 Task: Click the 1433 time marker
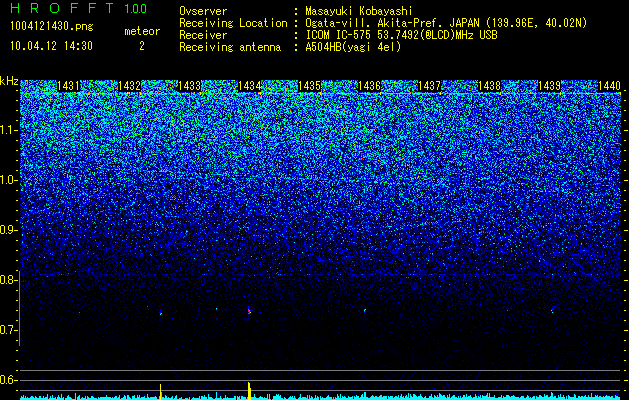pyautogui.click(x=189, y=86)
